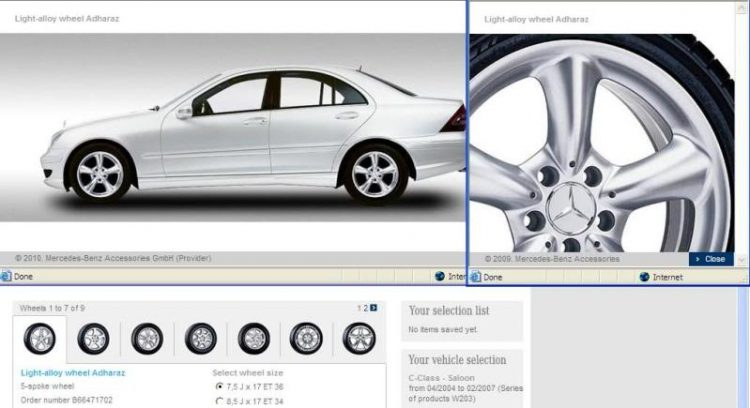Choose the third wheel thumbnail in the list

coord(147,339)
